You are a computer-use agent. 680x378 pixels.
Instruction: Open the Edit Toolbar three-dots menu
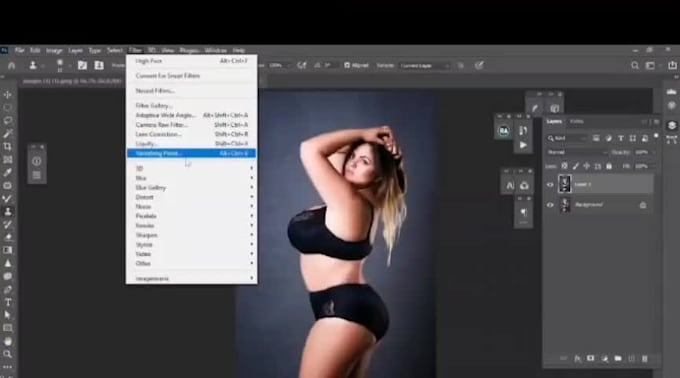pyautogui.click(x=7, y=367)
